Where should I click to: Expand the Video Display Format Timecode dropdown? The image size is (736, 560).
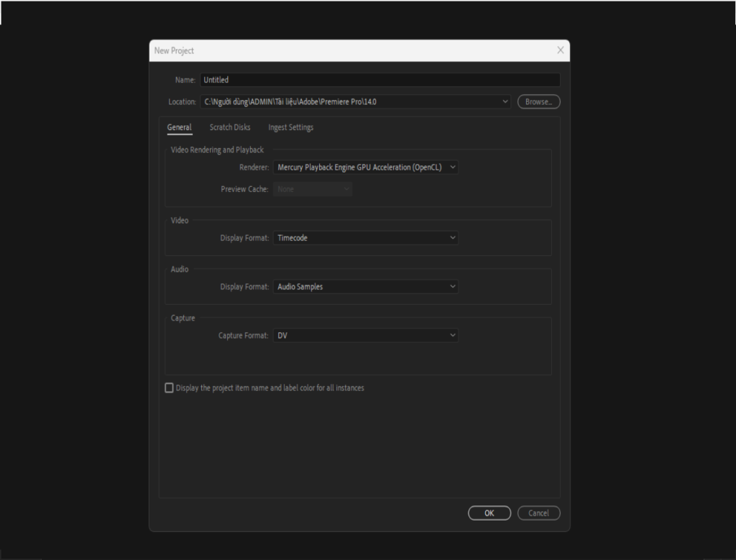coord(365,238)
